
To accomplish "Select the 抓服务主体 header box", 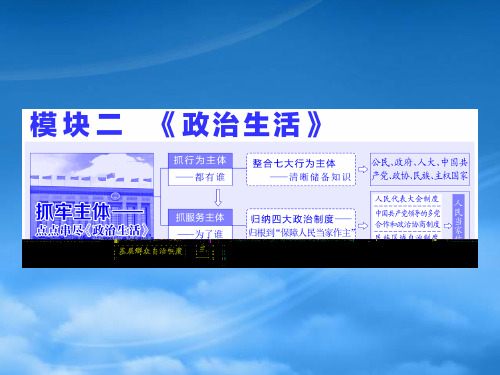I will pos(200,218).
